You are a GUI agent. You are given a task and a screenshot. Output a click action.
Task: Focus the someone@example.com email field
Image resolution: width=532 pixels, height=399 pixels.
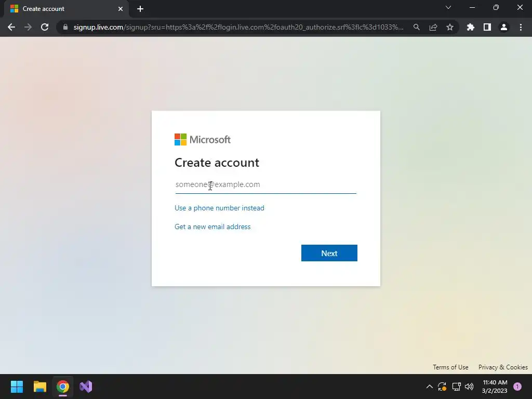pos(265,184)
